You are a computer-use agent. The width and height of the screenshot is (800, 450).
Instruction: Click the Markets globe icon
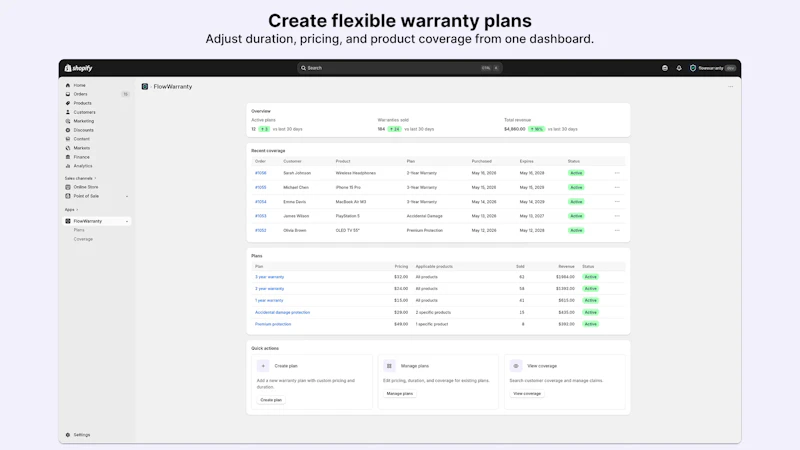[x=68, y=148]
